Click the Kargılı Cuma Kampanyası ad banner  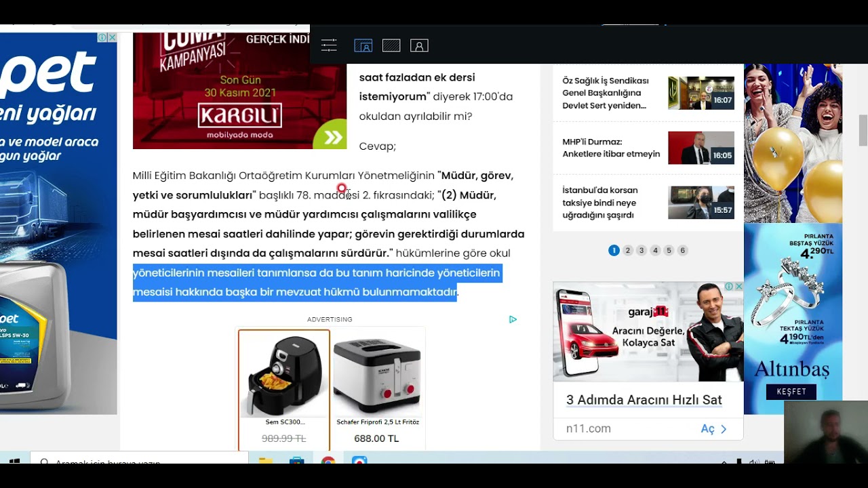pos(239,91)
